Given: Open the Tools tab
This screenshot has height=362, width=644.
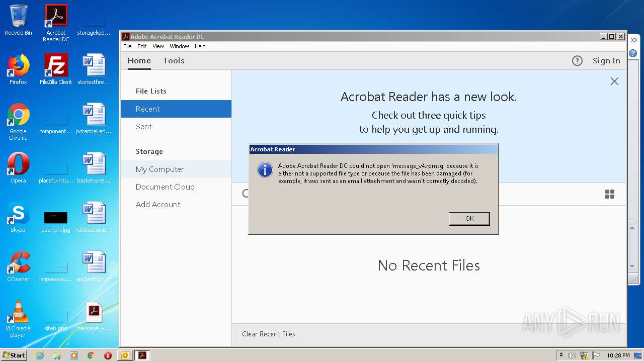Looking at the screenshot, I should 174,60.
